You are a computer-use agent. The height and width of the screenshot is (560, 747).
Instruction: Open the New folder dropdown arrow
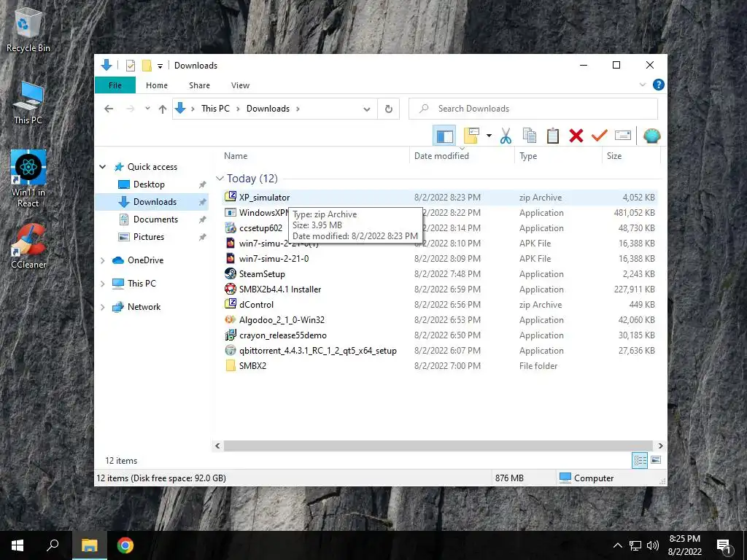(x=489, y=136)
